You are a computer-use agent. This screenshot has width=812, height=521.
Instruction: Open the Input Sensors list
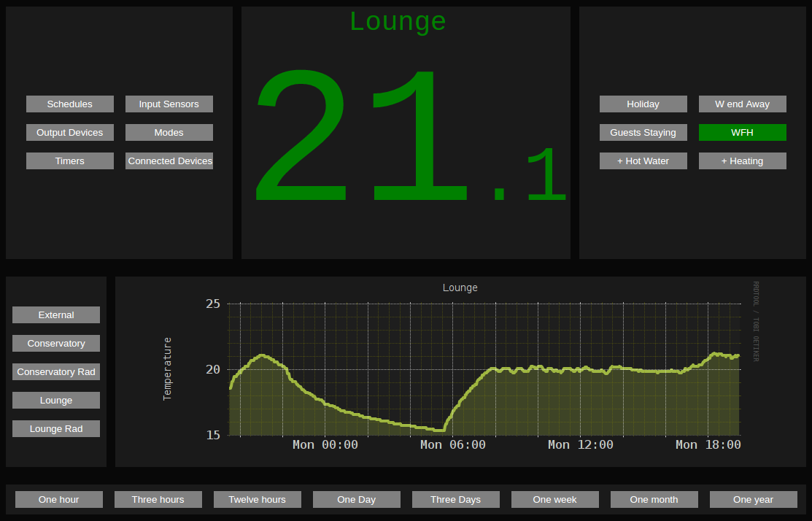pyautogui.click(x=169, y=104)
